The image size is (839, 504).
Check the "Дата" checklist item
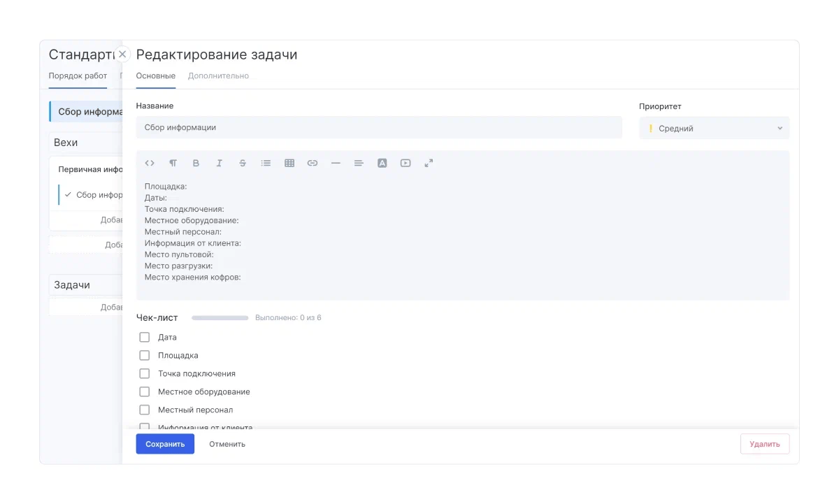click(x=145, y=337)
